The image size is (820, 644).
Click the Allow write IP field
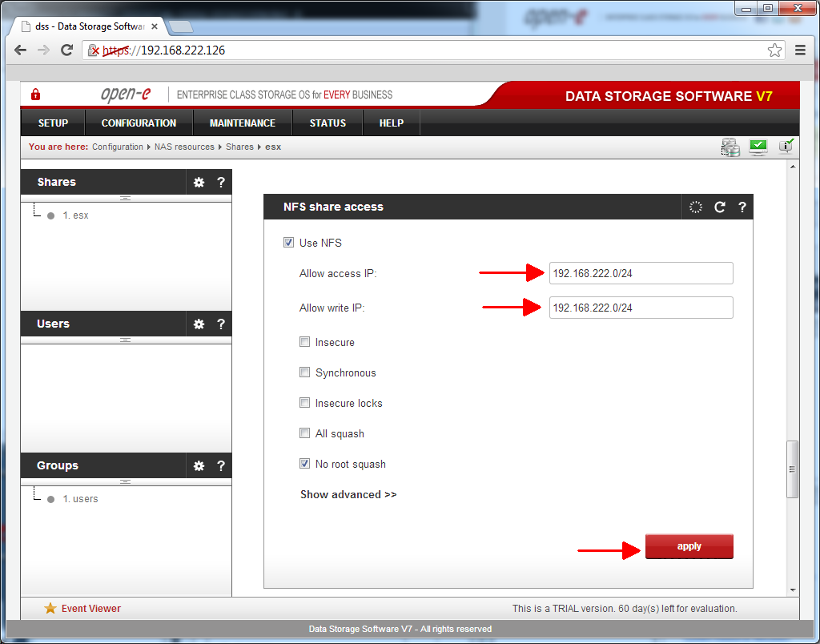[x=641, y=308]
